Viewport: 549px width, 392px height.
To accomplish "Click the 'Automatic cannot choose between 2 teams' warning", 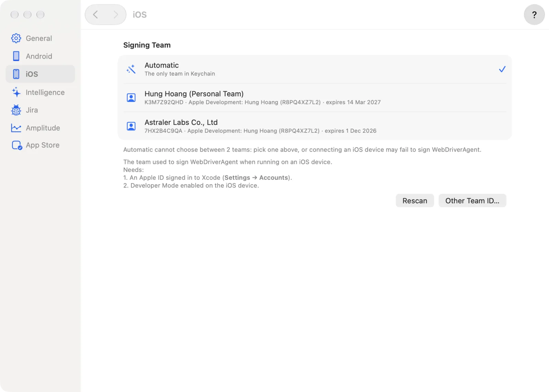I will click(x=302, y=150).
